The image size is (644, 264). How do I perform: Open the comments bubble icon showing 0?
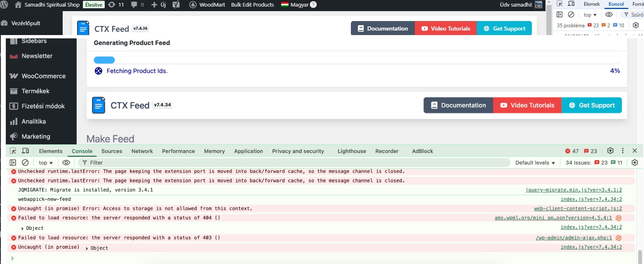(x=134, y=5)
